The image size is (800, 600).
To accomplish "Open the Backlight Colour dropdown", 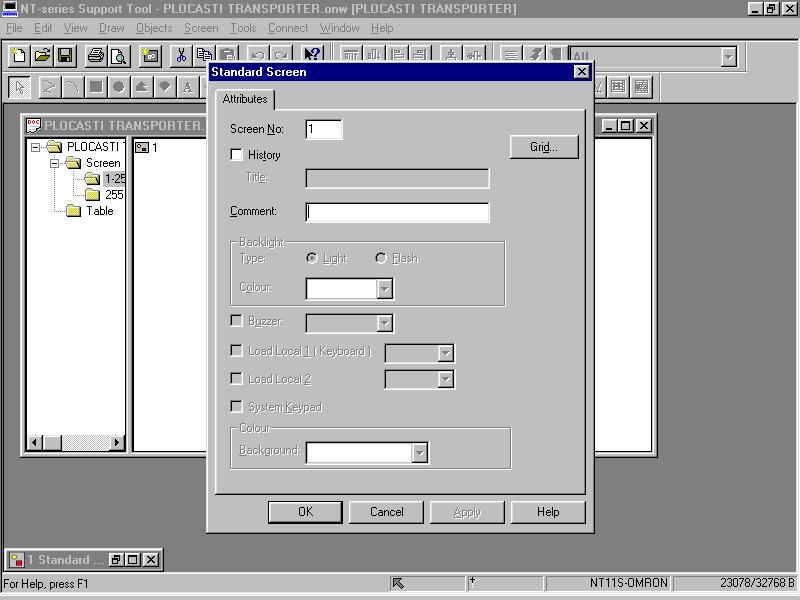I will click(385, 289).
